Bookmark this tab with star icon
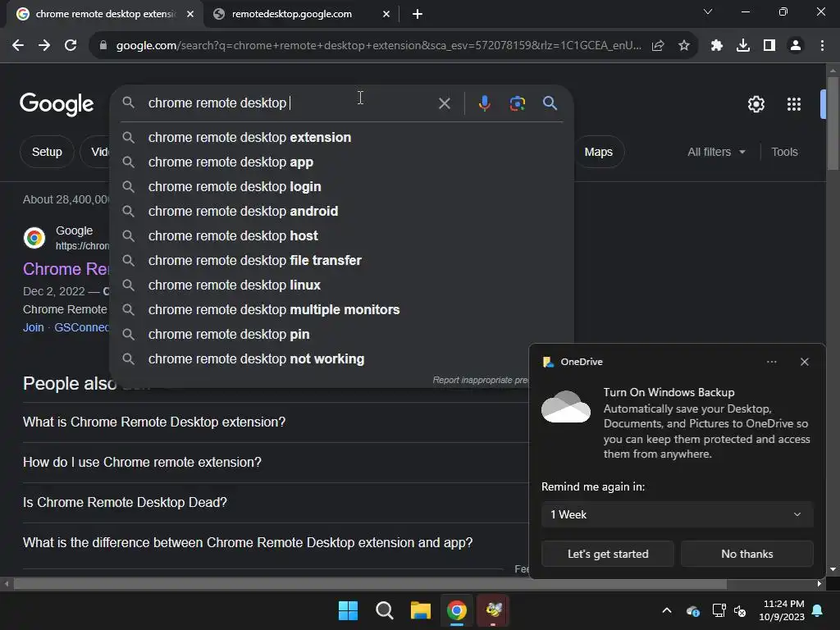Viewport: 840px width, 630px height. click(684, 46)
